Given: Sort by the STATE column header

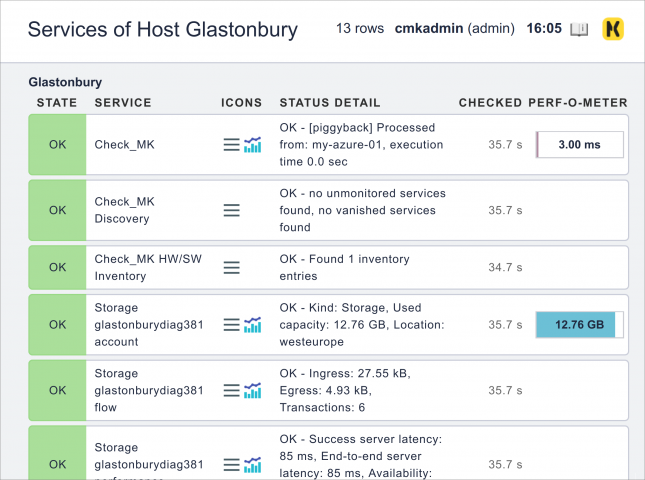Looking at the screenshot, I should tap(57, 102).
